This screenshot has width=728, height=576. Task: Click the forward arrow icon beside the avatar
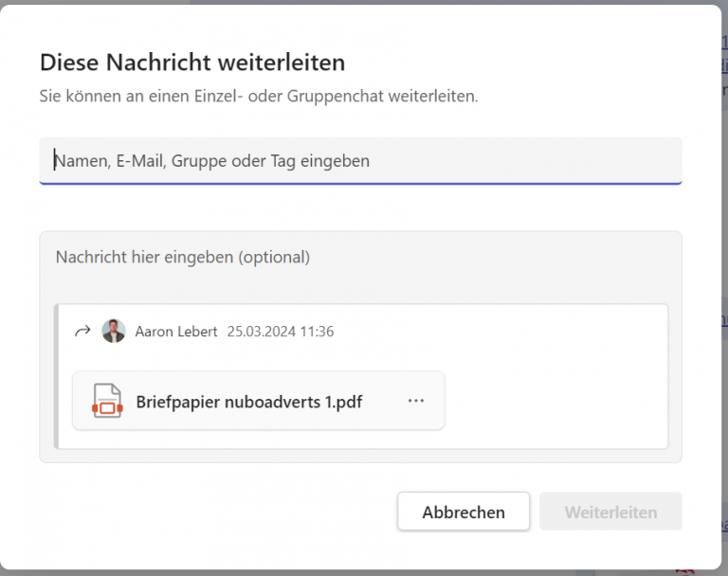(x=82, y=332)
